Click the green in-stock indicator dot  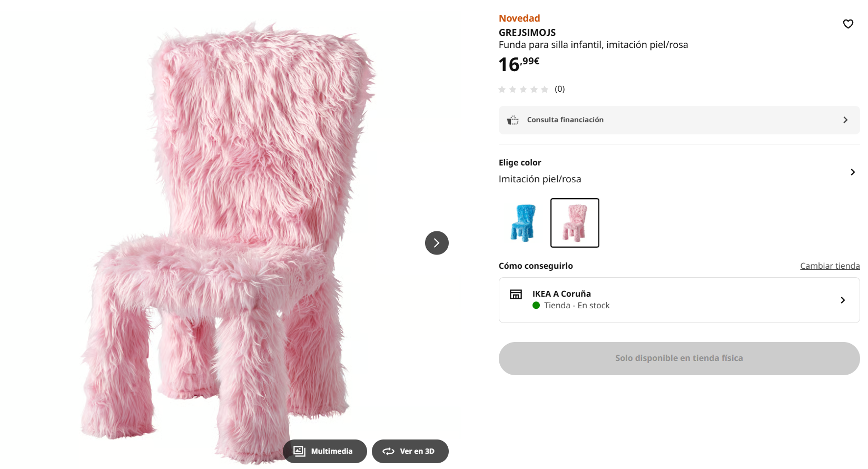[536, 306]
